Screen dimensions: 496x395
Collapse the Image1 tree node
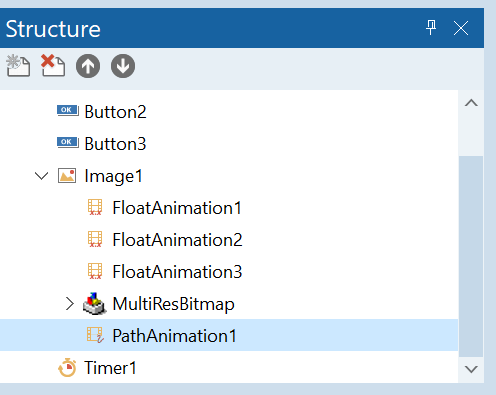tap(41, 176)
